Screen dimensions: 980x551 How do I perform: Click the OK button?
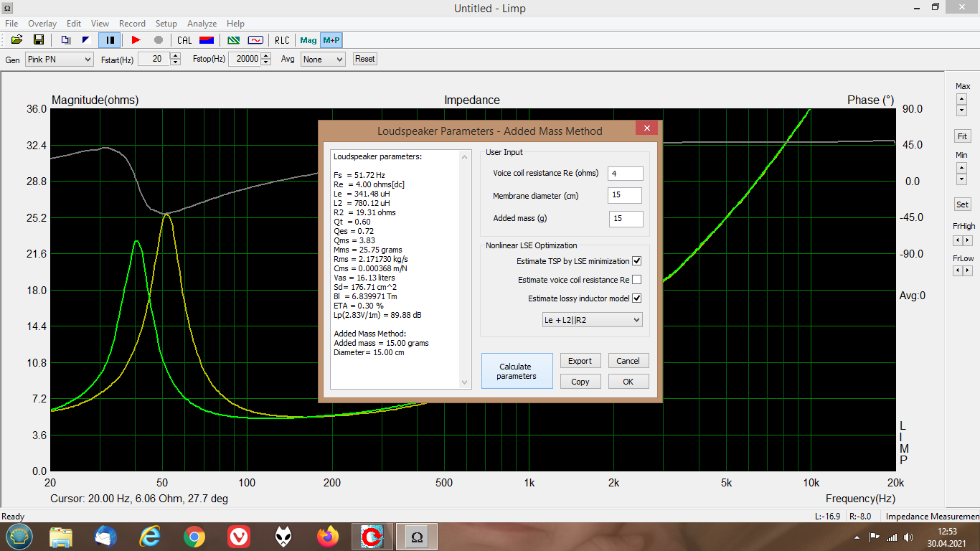pyautogui.click(x=628, y=382)
